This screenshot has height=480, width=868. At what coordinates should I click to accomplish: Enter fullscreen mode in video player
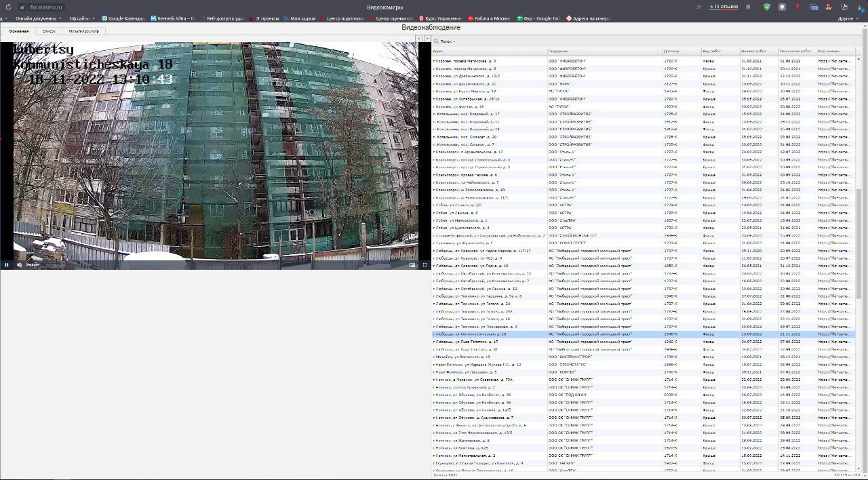point(425,265)
